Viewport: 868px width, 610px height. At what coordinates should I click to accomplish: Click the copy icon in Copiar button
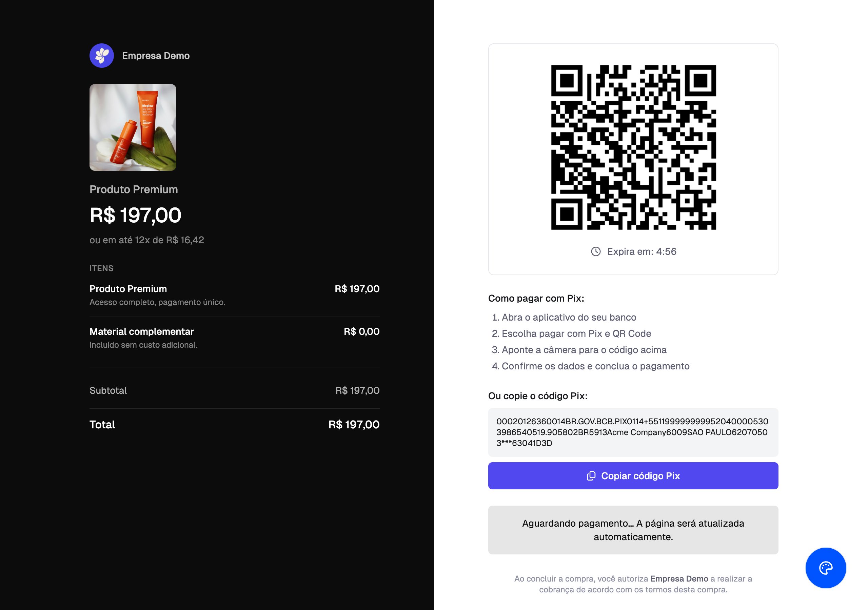click(591, 476)
